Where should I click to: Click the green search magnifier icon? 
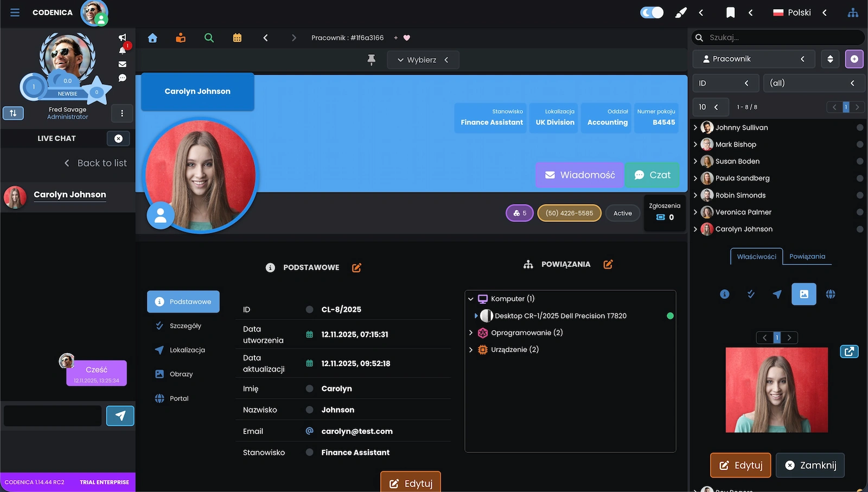click(x=209, y=38)
